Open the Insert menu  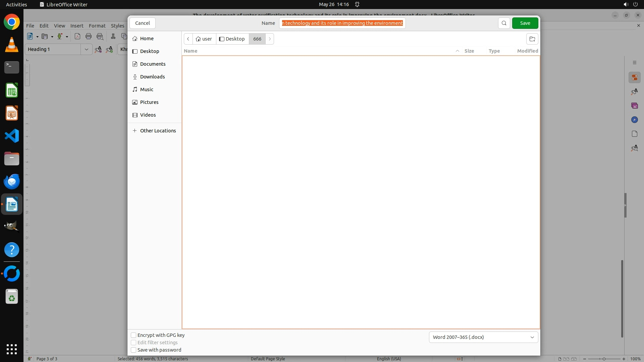(76, 26)
